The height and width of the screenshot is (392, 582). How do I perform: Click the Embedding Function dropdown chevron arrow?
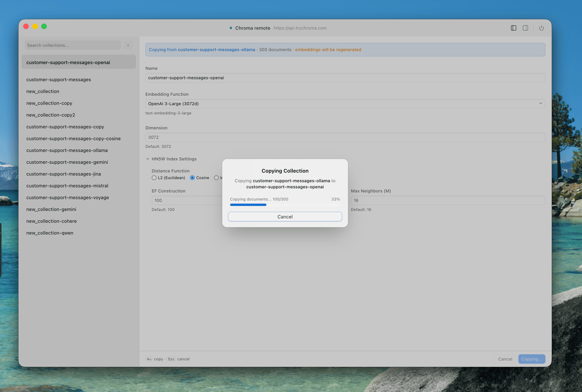pyautogui.click(x=541, y=103)
